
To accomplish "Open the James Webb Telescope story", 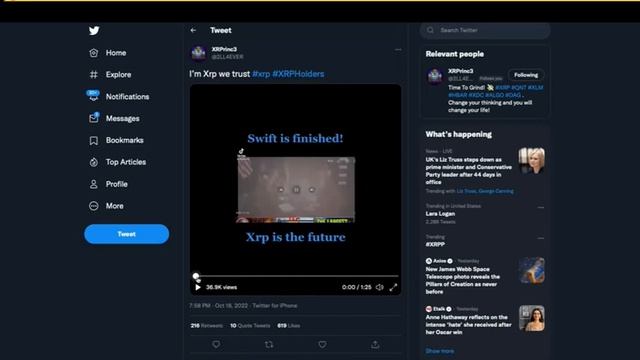I will (x=463, y=280).
